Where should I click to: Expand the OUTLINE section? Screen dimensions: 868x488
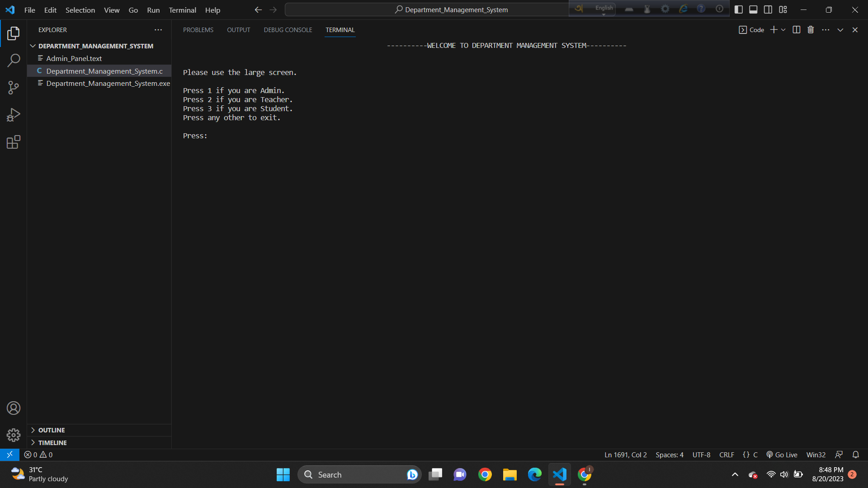click(51, 430)
